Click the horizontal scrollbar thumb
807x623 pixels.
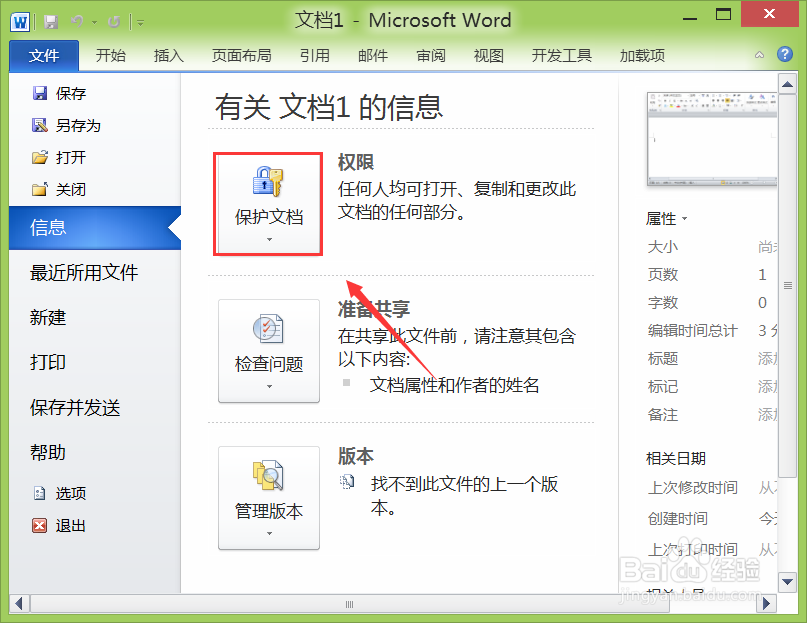click(x=349, y=604)
